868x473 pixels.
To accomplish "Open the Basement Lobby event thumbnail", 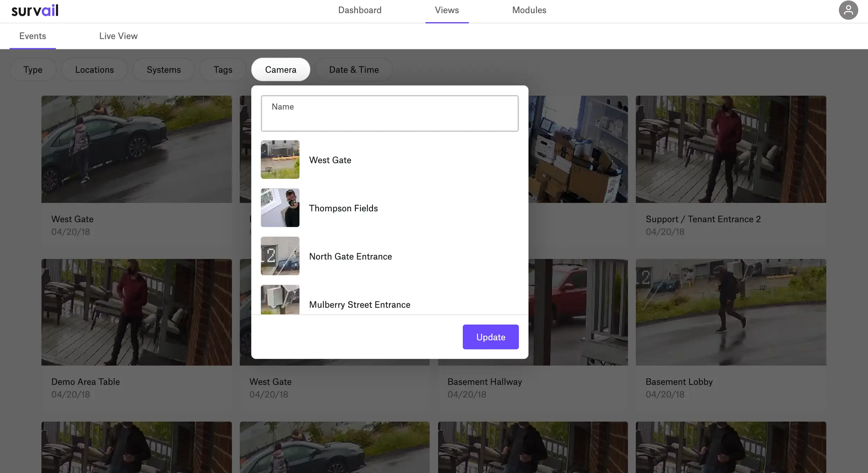I will [731, 312].
